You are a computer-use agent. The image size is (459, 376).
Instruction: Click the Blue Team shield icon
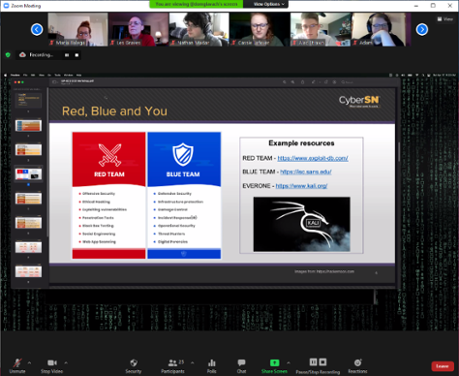(183, 154)
